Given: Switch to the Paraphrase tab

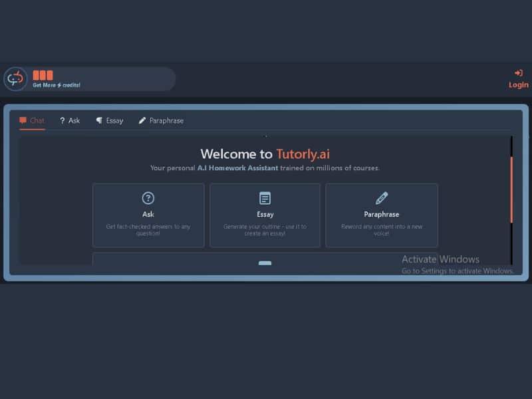Looking at the screenshot, I should click(x=161, y=120).
